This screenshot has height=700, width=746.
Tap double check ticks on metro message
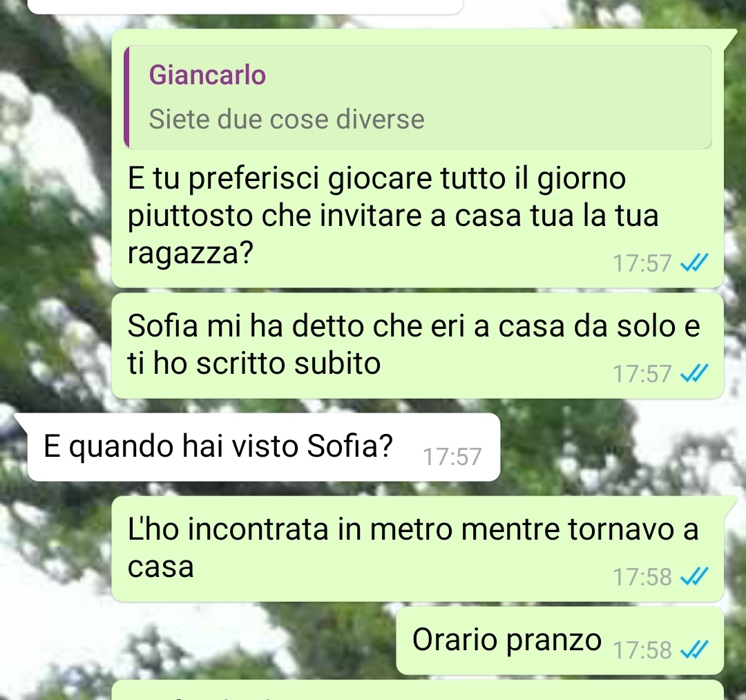(695, 576)
